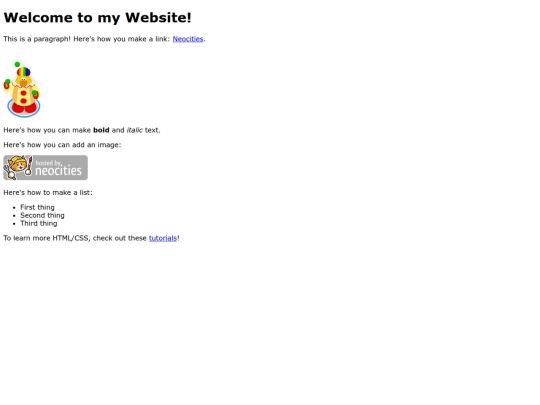Click the hosted by Neocities badge
540x405 pixels.
(45, 168)
